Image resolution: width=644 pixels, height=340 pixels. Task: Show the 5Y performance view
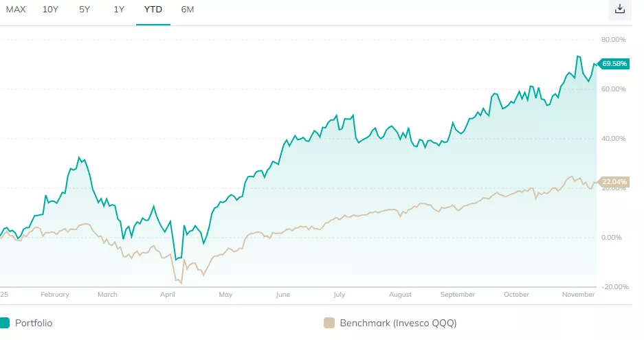[85, 10]
